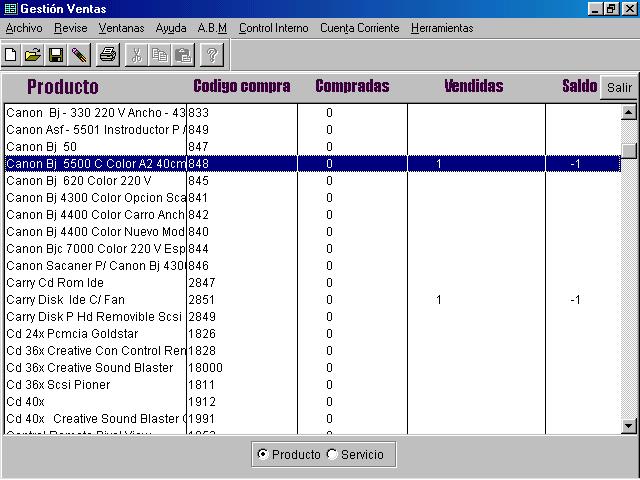This screenshot has height=480, width=640.
Task: Click the Salir button
Action: pos(619,87)
